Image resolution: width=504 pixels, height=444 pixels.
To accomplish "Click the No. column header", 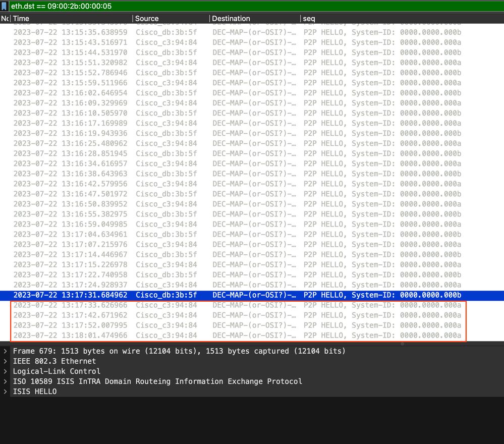I will [5, 19].
